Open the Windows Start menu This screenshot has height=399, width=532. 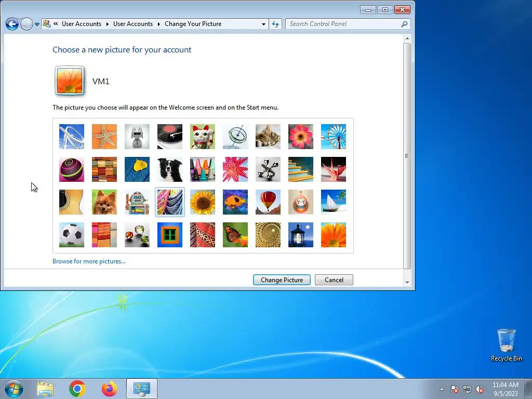(x=14, y=389)
